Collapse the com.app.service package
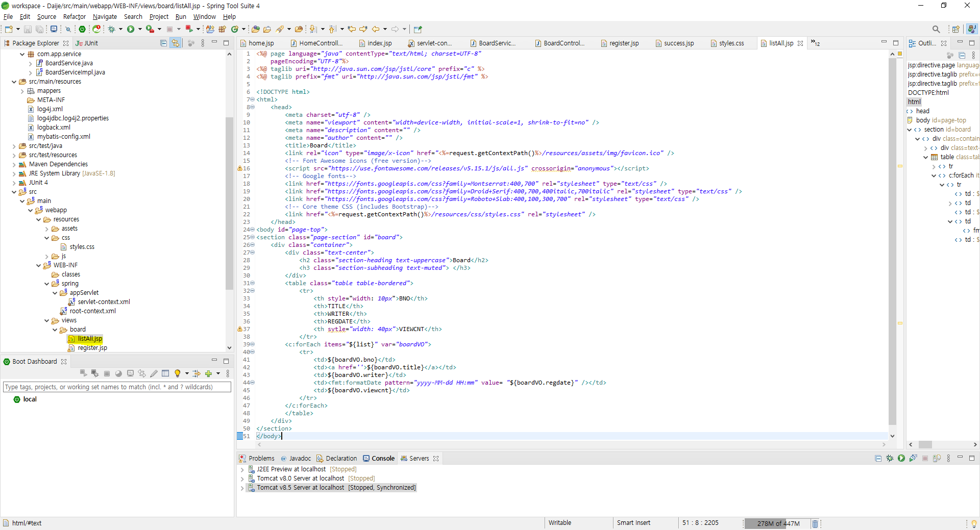Image resolution: width=980 pixels, height=530 pixels. [22, 54]
